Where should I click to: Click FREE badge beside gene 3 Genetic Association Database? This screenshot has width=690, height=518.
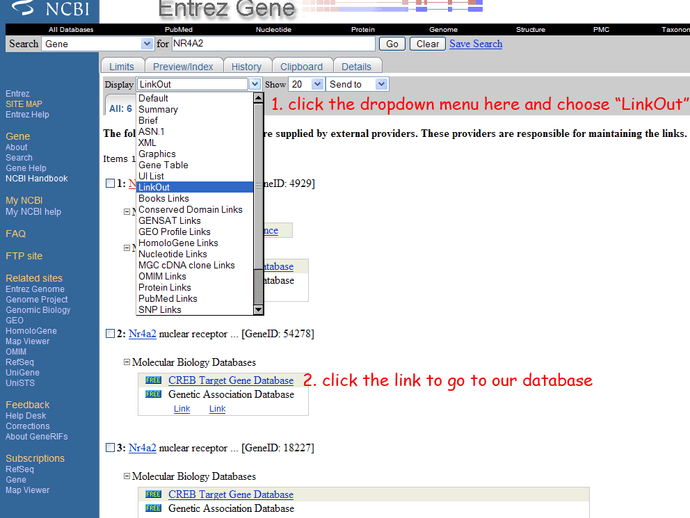coord(153,508)
